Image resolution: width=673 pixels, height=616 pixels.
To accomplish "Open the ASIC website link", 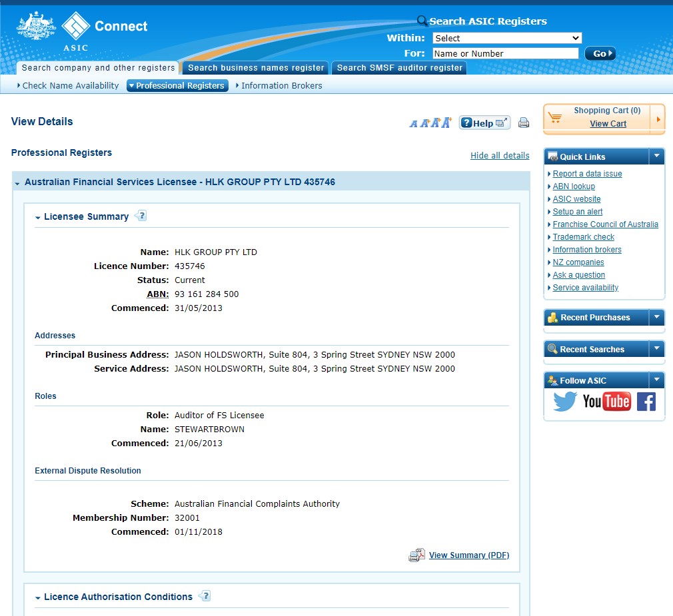I will click(576, 198).
